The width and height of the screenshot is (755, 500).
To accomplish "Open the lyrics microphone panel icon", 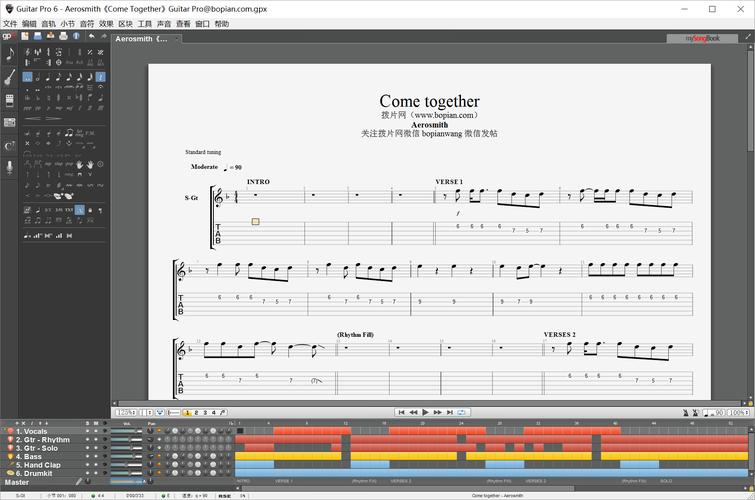I will point(9,167).
